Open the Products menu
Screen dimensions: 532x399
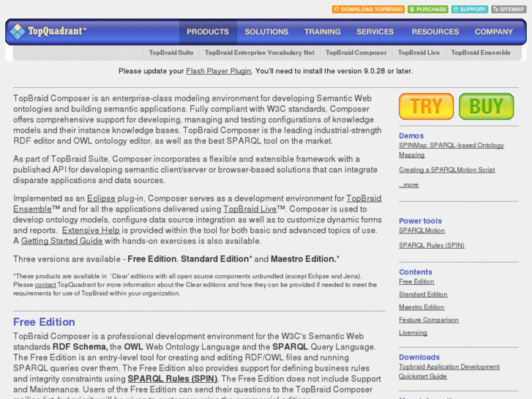coord(208,32)
